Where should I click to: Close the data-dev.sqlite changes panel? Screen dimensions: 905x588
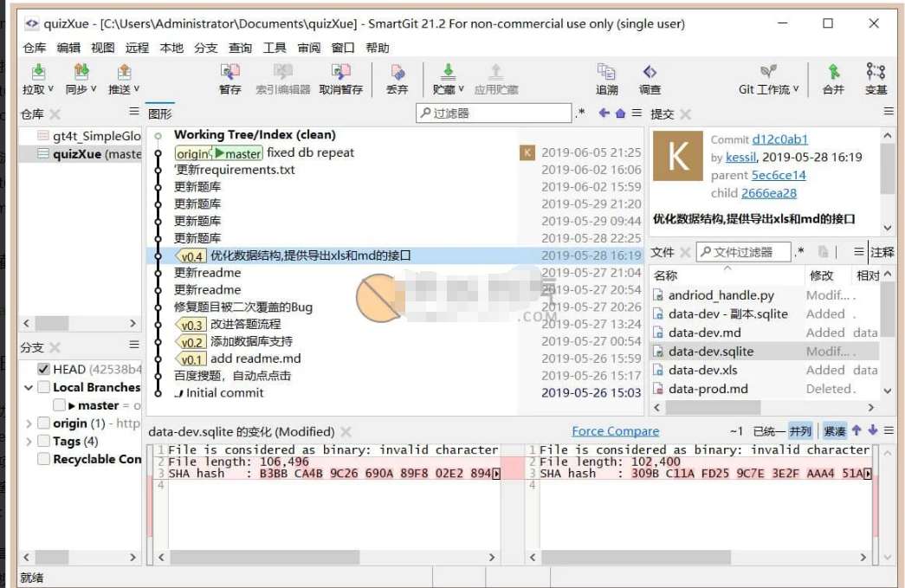[x=346, y=431]
